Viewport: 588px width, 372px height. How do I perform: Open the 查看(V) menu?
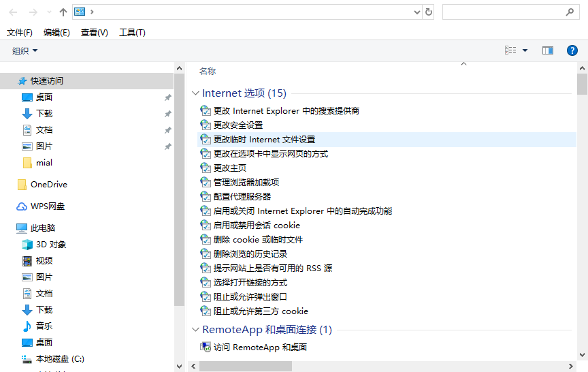(95, 33)
